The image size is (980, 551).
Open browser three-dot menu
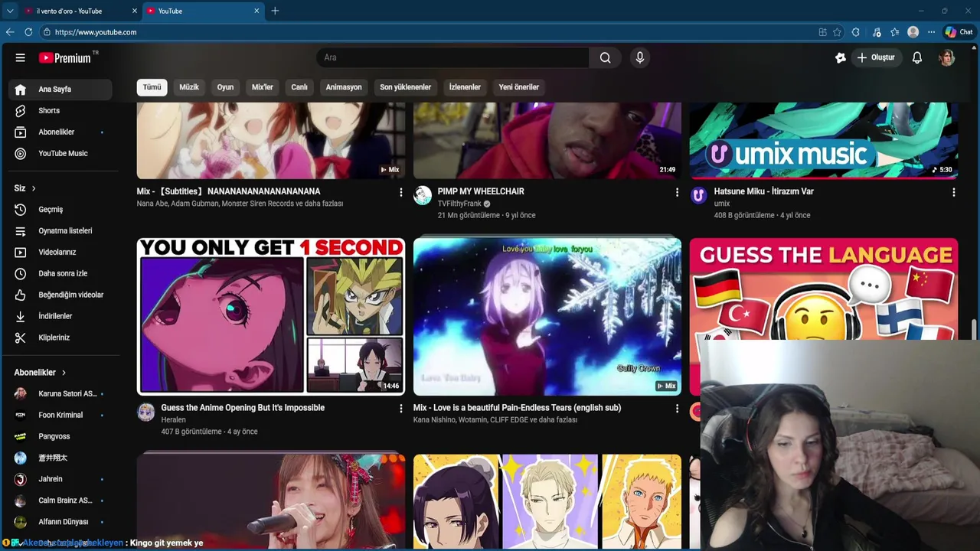931,32
